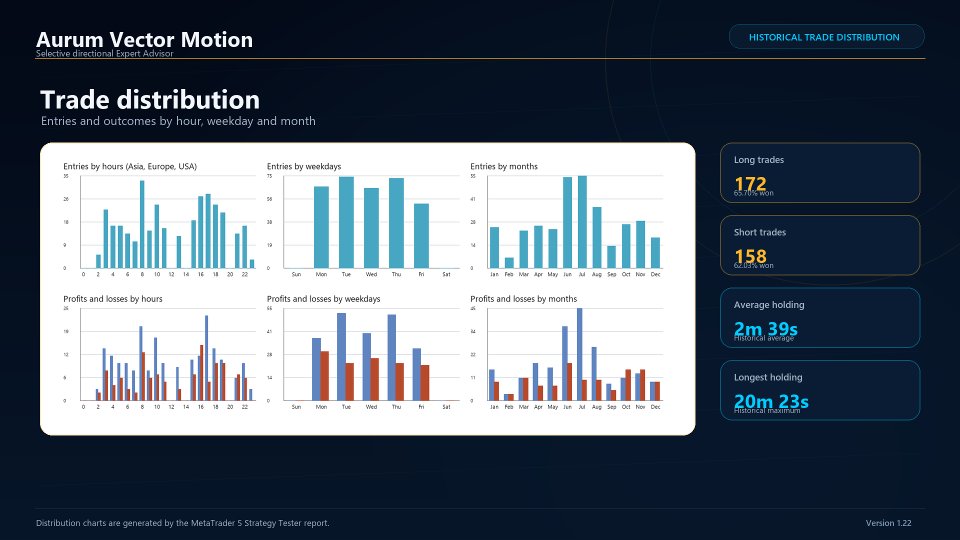Image resolution: width=960 pixels, height=540 pixels.
Task: Click the hour 8 bar in Entries by hours
Action: coord(142,224)
